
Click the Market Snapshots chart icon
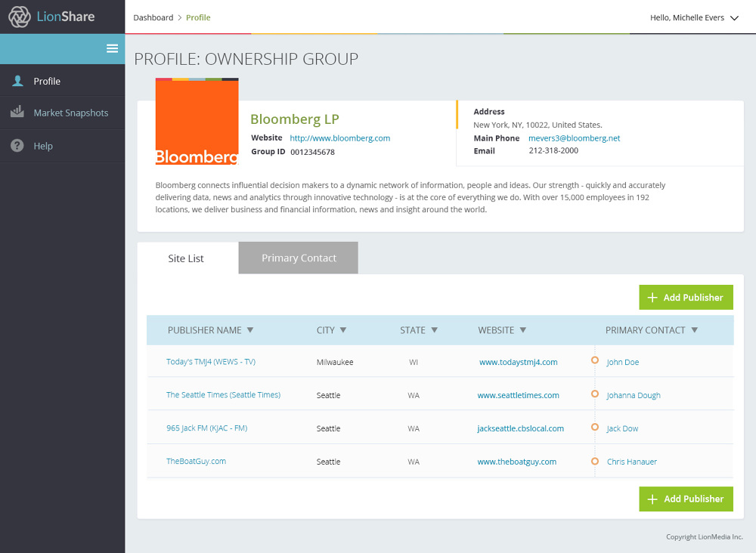(17, 113)
